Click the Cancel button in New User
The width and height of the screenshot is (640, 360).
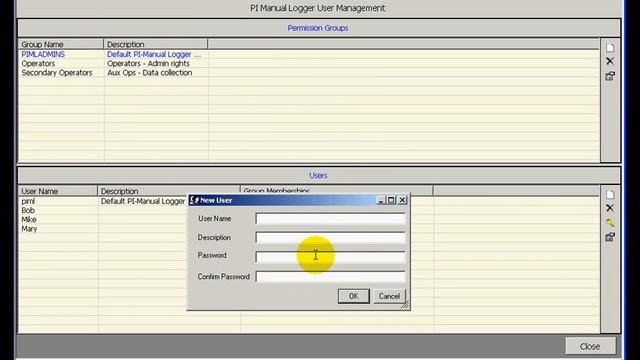tap(389, 296)
